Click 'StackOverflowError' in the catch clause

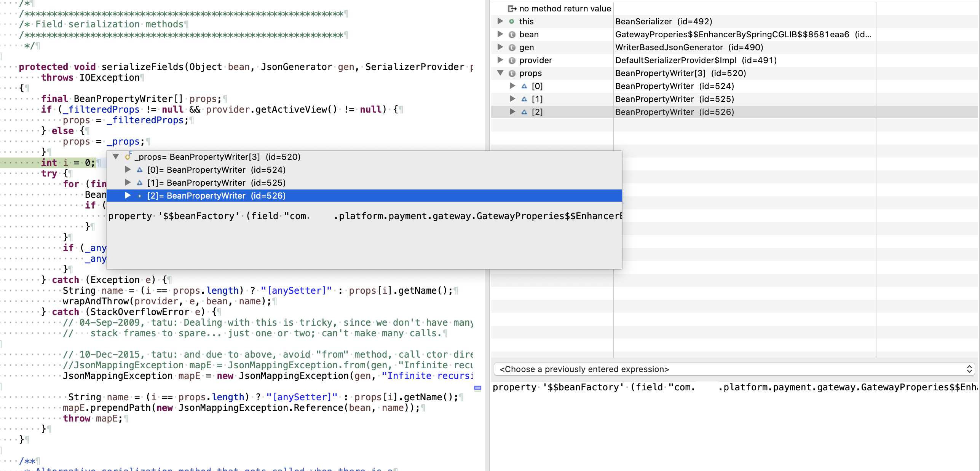(x=140, y=312)
